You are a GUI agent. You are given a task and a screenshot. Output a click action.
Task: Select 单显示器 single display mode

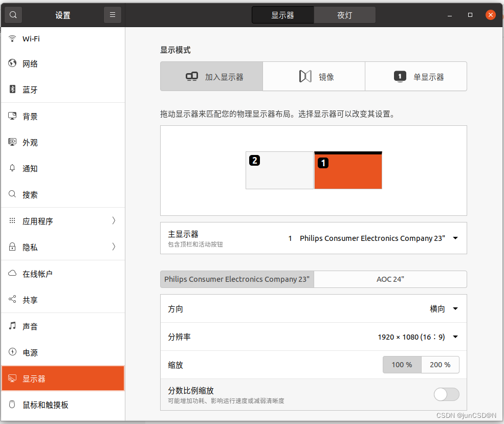tap(416, 76)
